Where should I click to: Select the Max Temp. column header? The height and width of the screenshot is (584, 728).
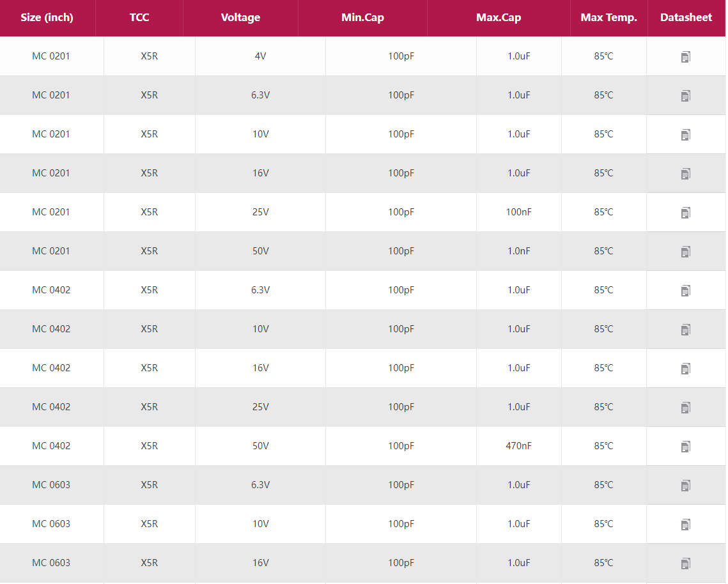[608, 18]
